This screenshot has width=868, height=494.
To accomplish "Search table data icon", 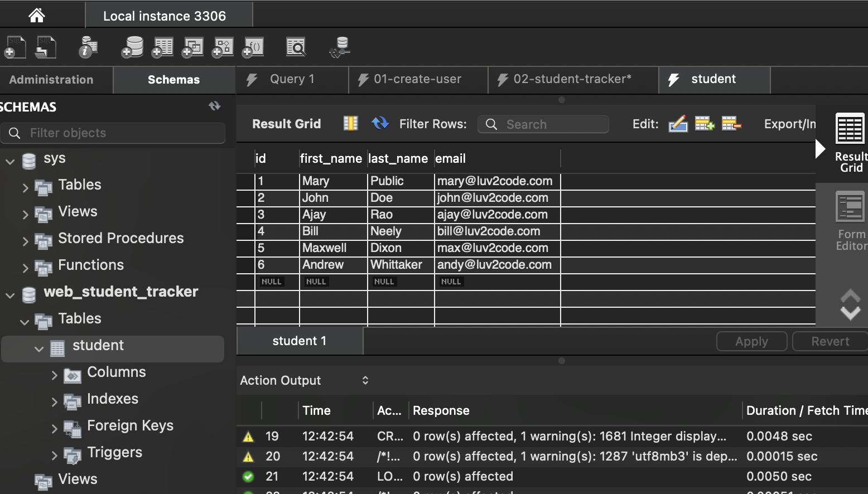I will 296,47.
